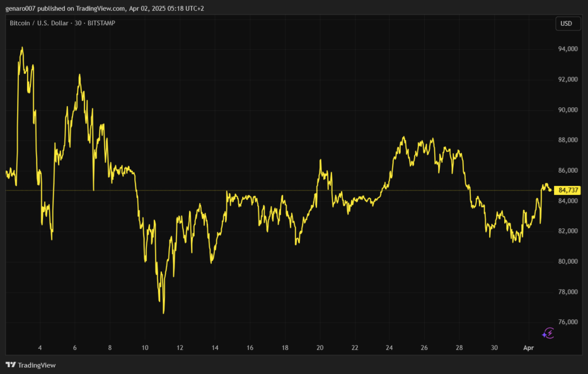Click the 88,000 price axis label
Viewport: 588px width, 374px height.
point(568,141)
